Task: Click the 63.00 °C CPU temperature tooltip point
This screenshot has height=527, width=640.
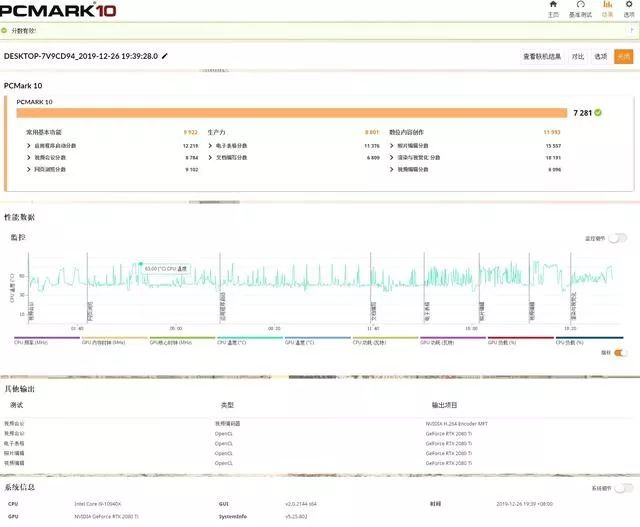Action: point(141,264)
